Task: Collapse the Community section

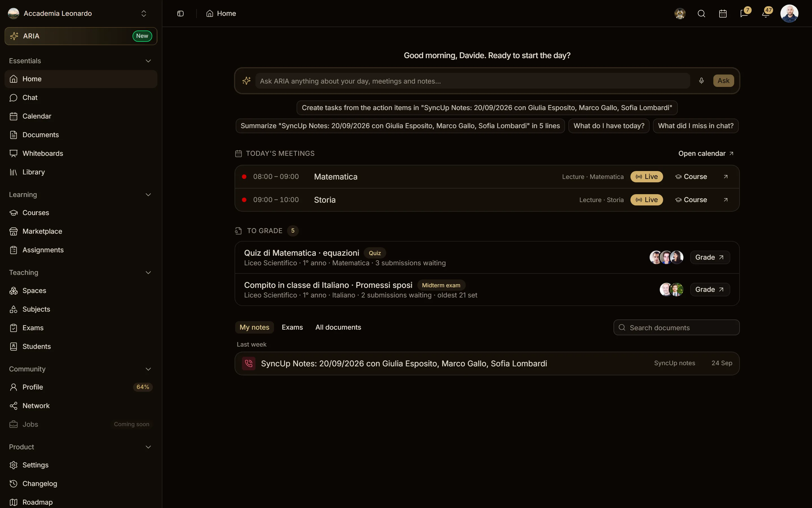Action: tap(148, 369)
